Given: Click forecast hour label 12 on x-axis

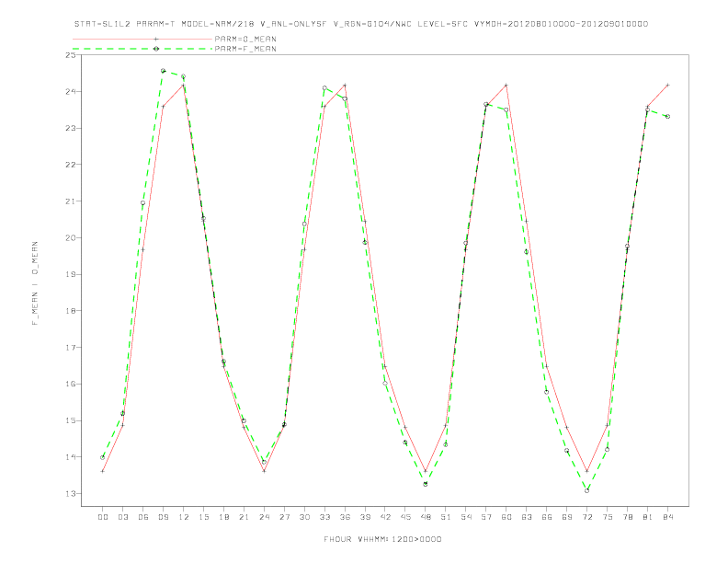Looking at the screenshot, I should pyautogui.click(x=184, y=517).
